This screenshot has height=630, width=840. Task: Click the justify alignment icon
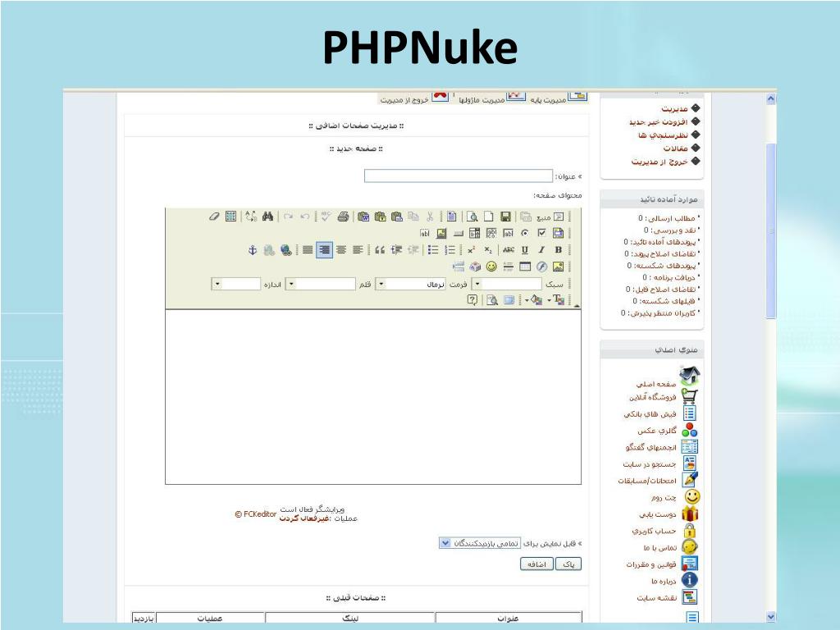pos(308,249)
